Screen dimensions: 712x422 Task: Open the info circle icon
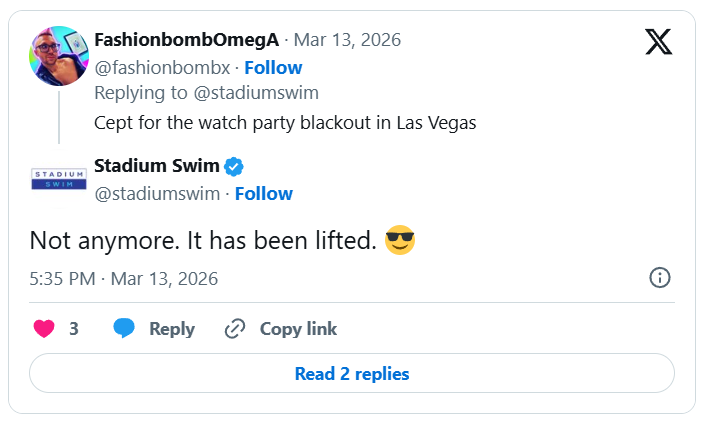coord(660,278)
